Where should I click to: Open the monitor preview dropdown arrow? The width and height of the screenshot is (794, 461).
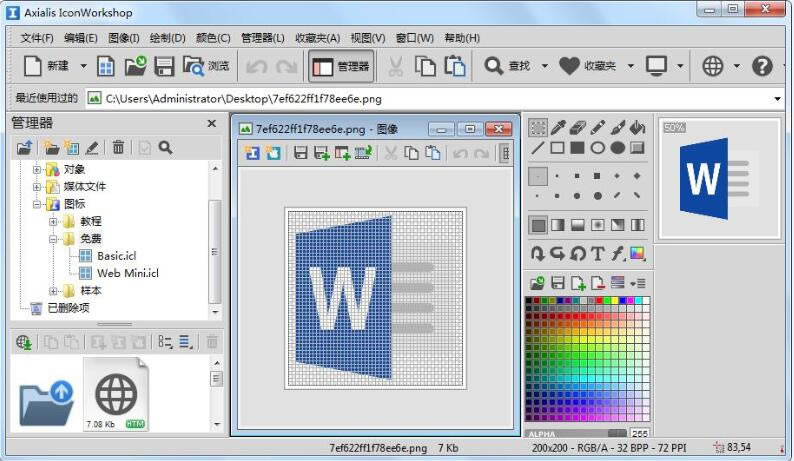coord(680,66)
